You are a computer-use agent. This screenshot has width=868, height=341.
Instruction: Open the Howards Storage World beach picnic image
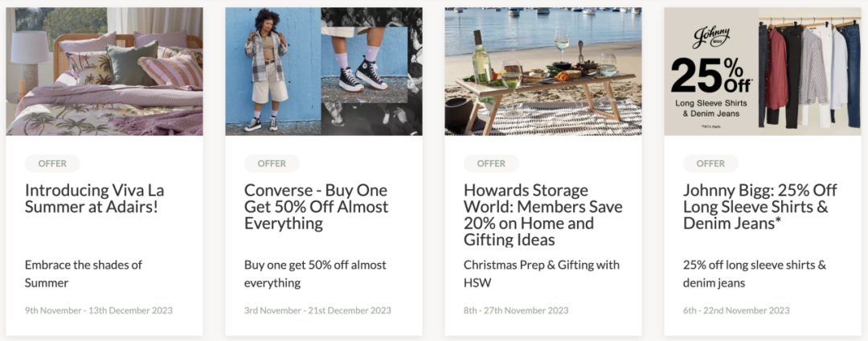(x=543, y=72)
